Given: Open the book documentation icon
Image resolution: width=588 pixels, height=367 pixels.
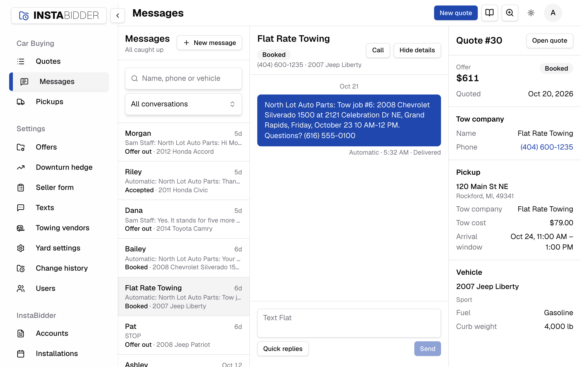Looking at the screenshot, I should pyautogui.click(x=489, y=13).
